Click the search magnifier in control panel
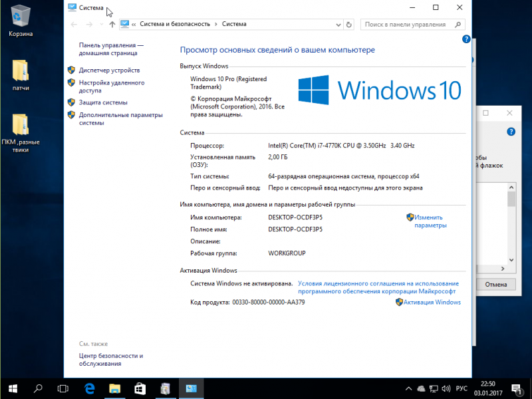This screenshot has height=399, width=532. tap(458, 25)
